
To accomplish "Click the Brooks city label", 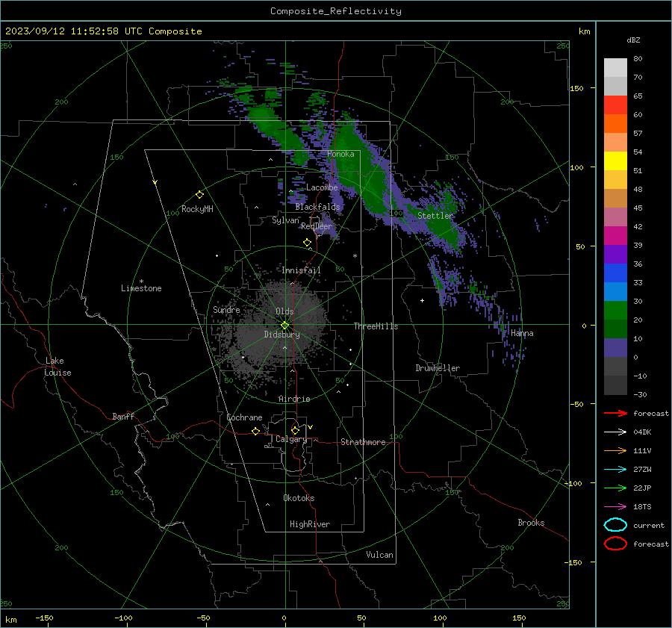I will 531,523.
